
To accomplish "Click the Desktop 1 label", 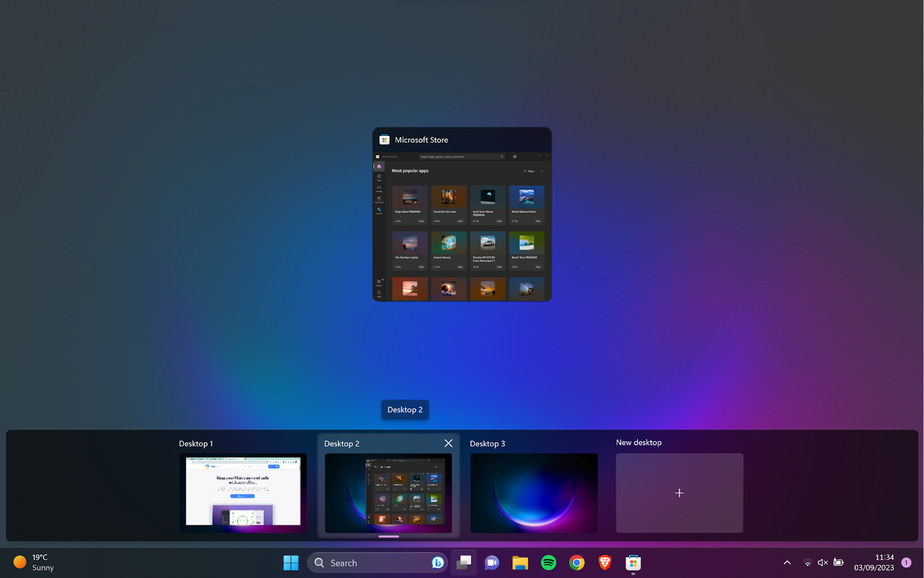I will (196, 444).
